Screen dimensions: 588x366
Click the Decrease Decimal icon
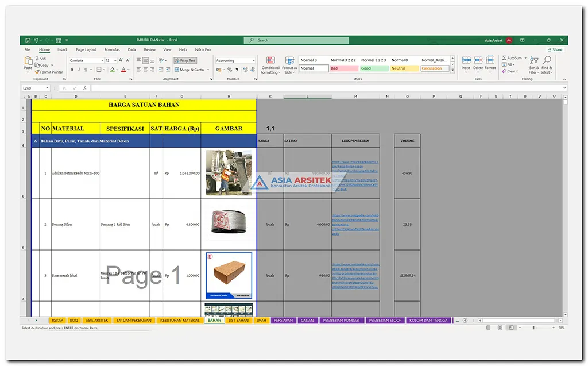point(253,70)
